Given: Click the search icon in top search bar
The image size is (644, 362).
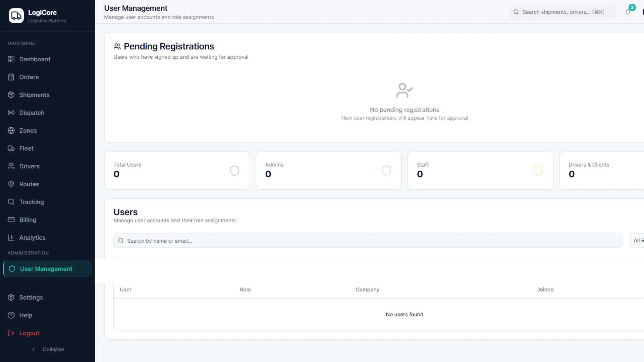Looking at the screenshot, I should pyautogui.click(x=516, y=12).
